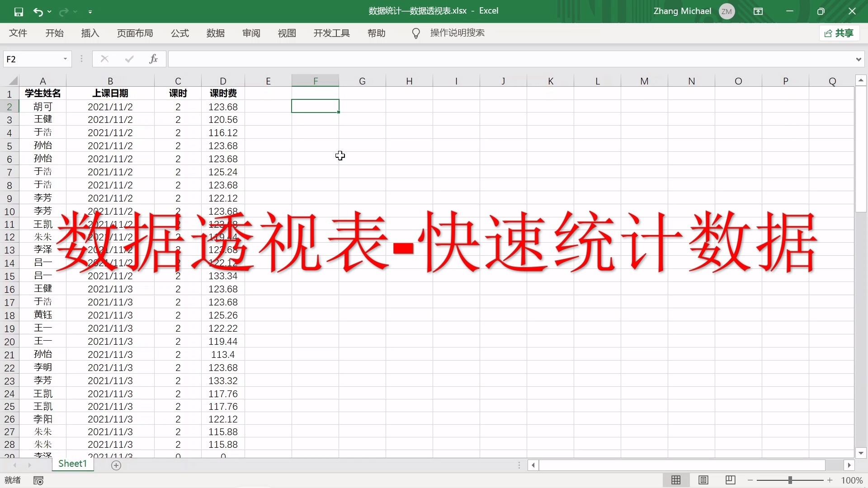Open Customize Quick Access Toolbar dropdown
868x488 pixels.
(x=90, y=12)
